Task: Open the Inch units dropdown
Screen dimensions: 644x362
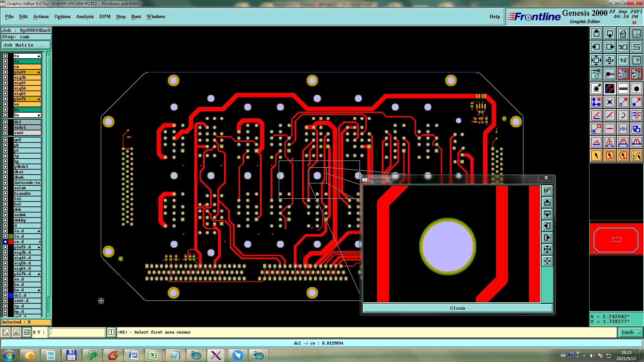Action: click(630, 332)
